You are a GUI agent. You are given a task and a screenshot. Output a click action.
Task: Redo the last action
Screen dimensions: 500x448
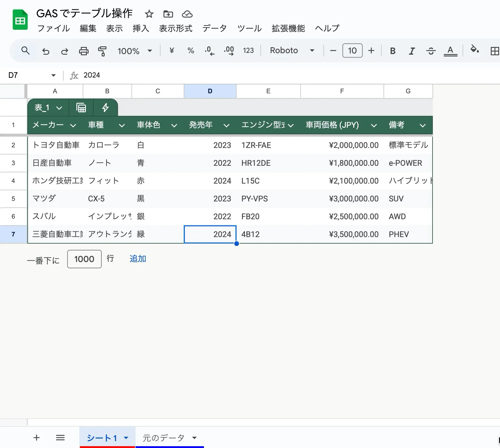[x=65, y=51]
